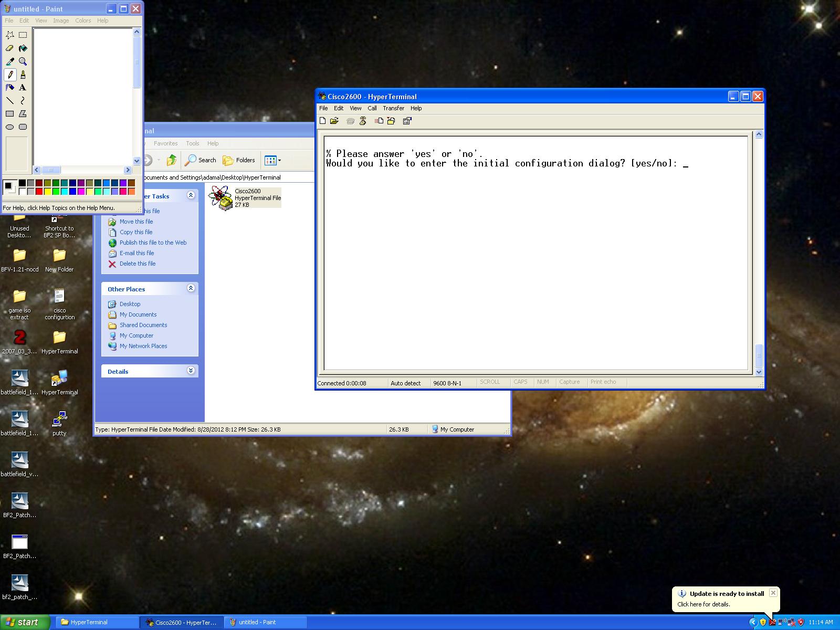This screenshot has width=840, height=630.
Task: Open the Start menu
Action: tap(25, 622)
